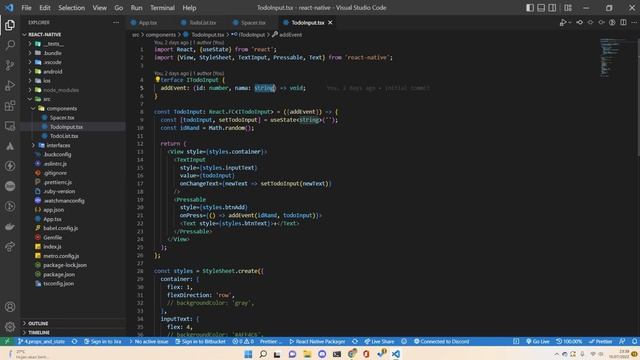Open the Customize Layout button
This screenshot has height=360, width=640.
tap(568, 8)
